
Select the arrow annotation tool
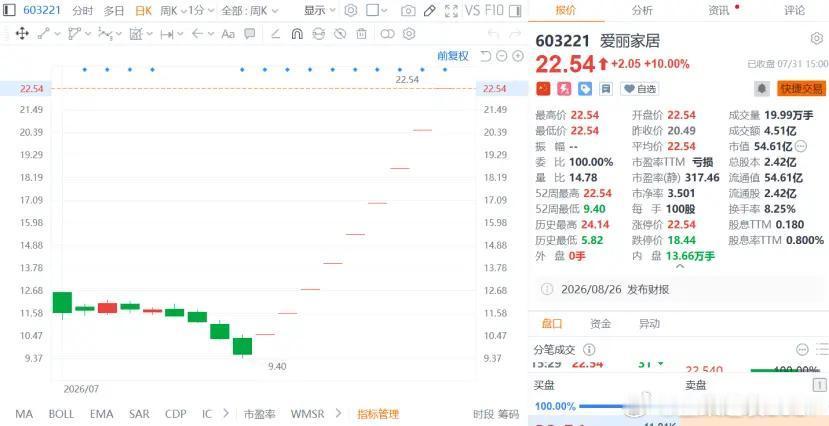[x=197, y=34]
